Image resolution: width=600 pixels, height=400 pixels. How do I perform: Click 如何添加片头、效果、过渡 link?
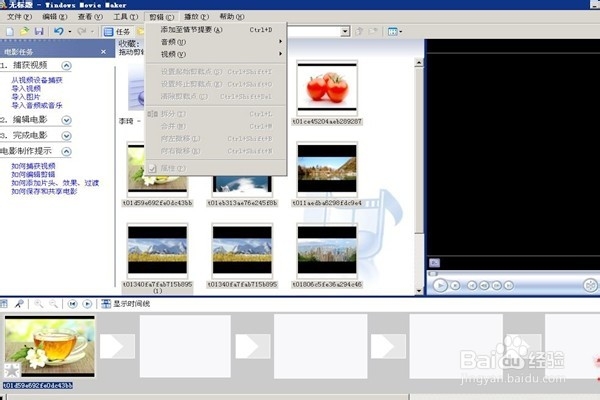[x=55, y=183]
